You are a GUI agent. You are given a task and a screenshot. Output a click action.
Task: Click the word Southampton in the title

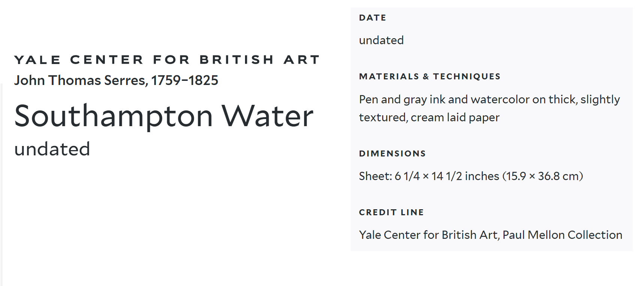point(114,116)
